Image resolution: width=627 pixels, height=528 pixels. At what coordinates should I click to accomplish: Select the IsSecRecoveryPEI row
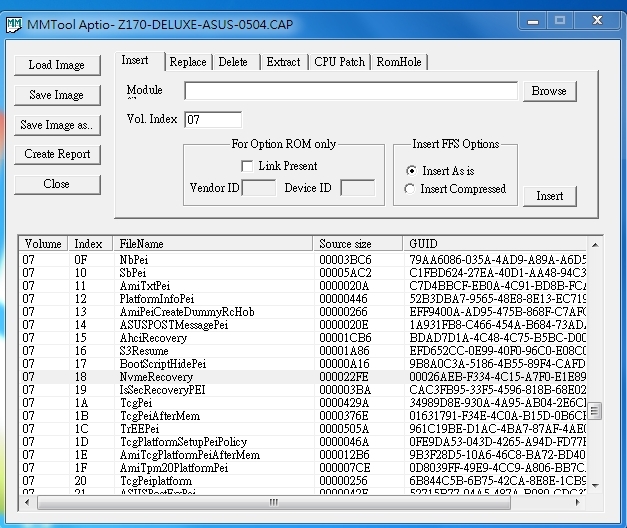(x=303, y=390)
